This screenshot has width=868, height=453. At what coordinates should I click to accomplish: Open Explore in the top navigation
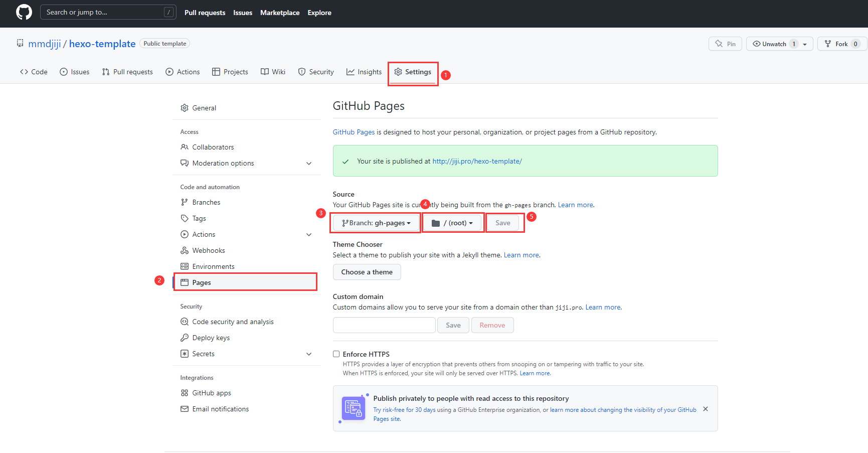319,13
